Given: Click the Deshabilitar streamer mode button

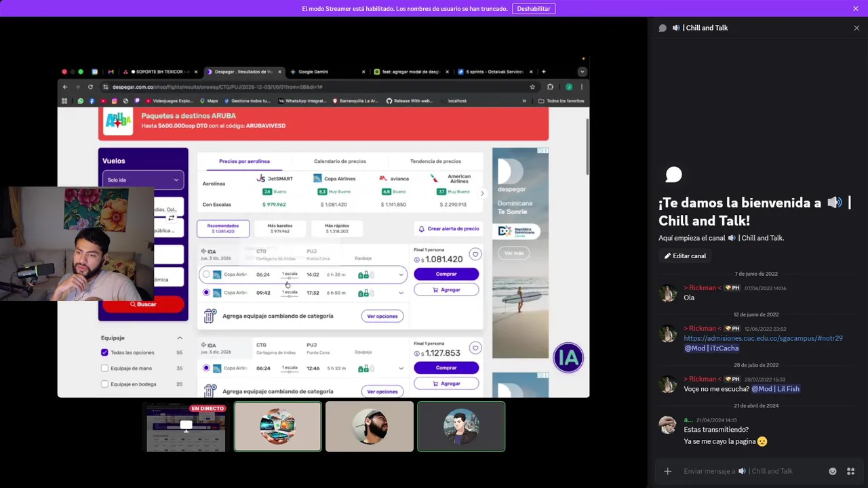Looking at the screenshot, I should [534, 8].
